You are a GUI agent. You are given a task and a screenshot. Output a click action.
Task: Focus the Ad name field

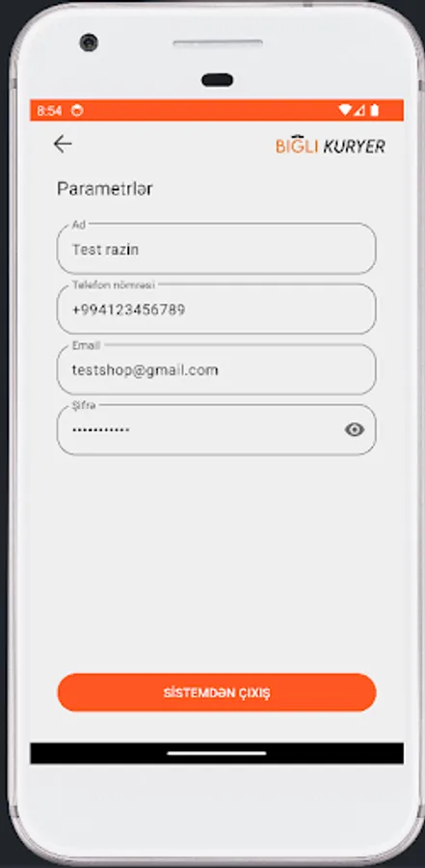tap(217, 249)
